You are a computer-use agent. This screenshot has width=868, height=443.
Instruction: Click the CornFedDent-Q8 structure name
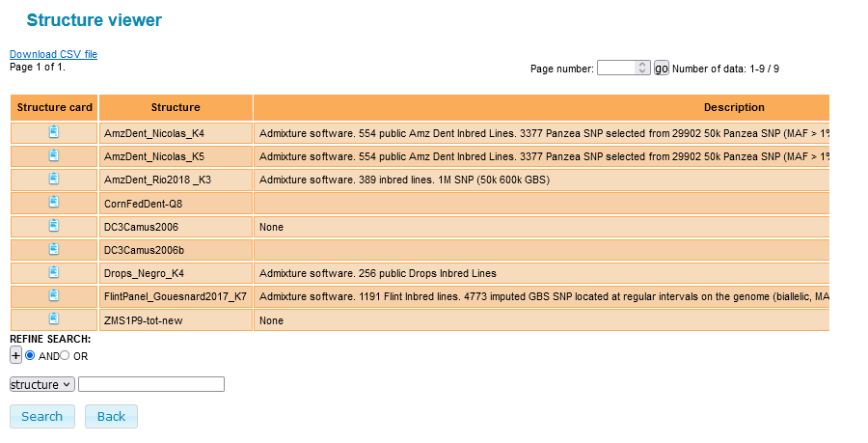pyautogui.click(x=143, y=204)
